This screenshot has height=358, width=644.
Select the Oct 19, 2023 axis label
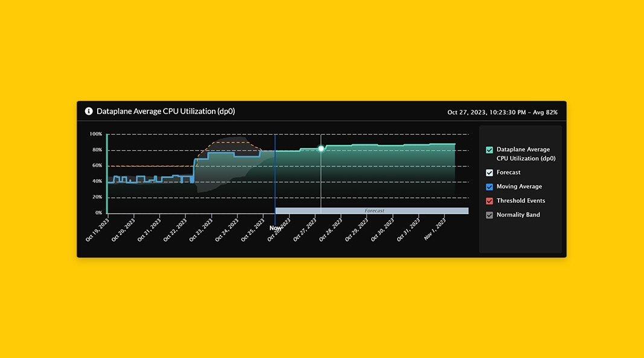[x=98, y=230]
